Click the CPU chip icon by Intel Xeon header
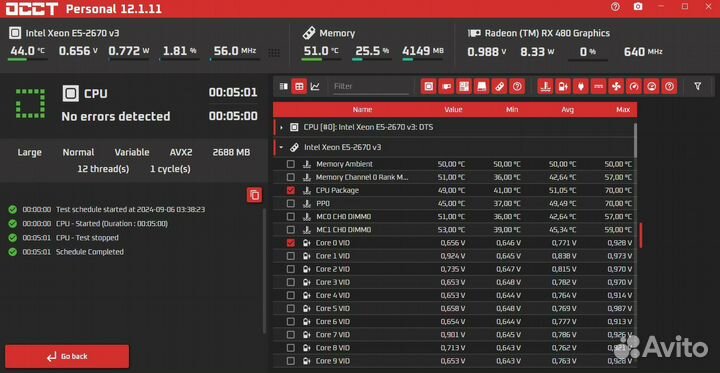Image resolution: width=720 pixels, height=373 pixels. pos(15,33)
